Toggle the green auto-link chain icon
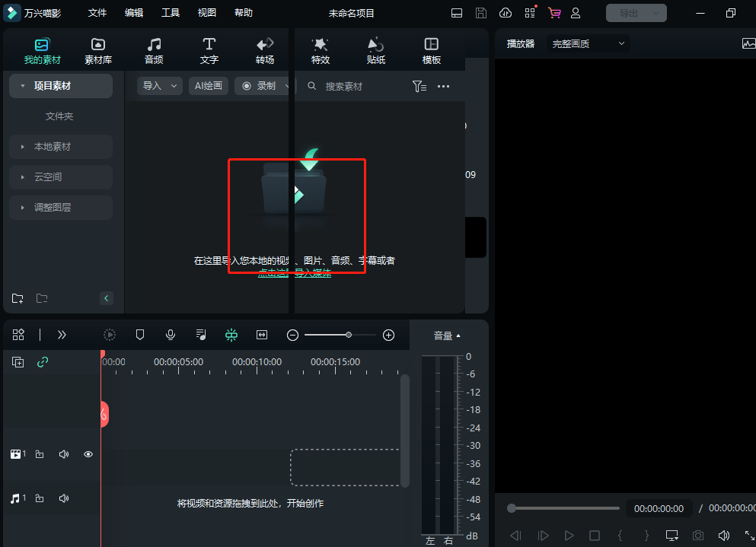 [x=43, y=362]
